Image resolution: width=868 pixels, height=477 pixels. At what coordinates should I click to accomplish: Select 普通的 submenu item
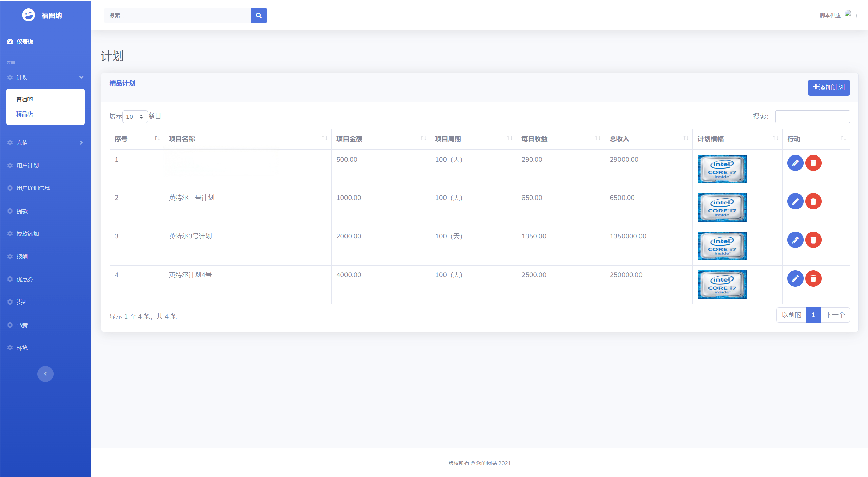(x=25, y=99)
